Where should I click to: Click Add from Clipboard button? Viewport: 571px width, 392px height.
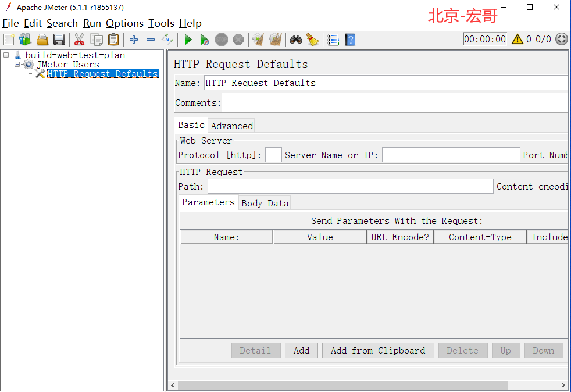coord(378,351)
